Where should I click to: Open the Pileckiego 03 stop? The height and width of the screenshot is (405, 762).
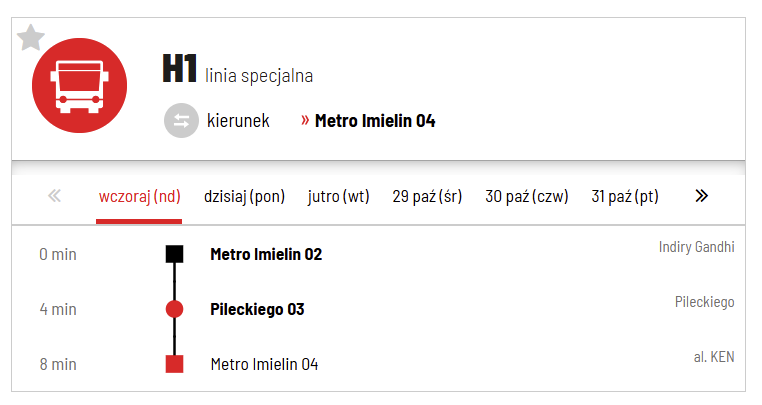pos(257,309)
